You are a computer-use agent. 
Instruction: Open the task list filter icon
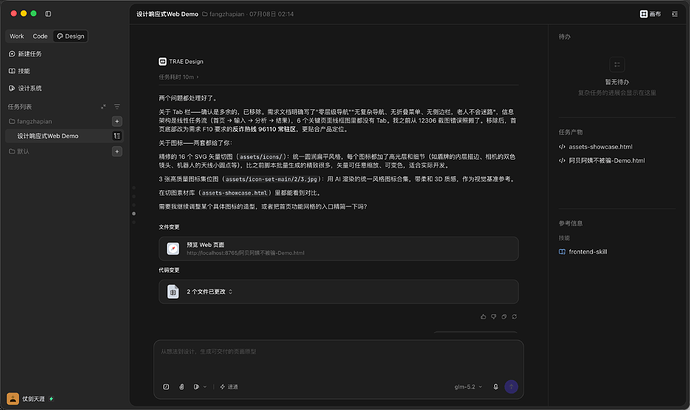click(x=117, y=106)
